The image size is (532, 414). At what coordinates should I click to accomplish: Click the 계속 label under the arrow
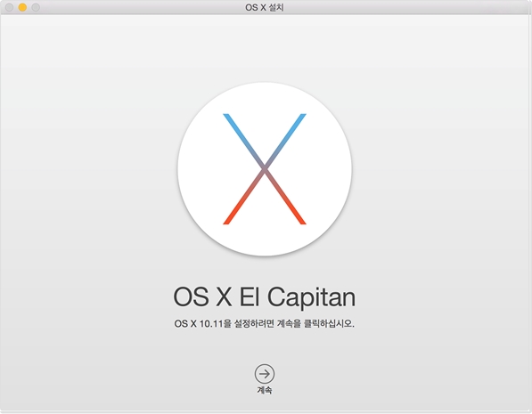point(265,390)
